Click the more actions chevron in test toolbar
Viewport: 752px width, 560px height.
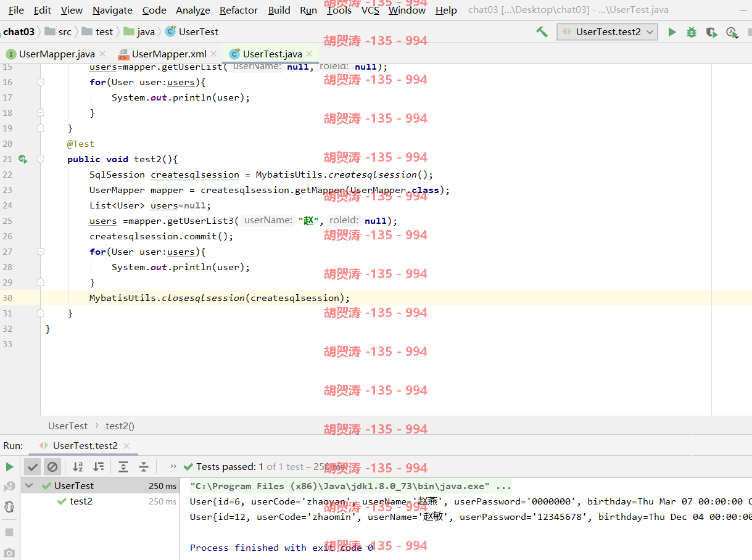tap(173, 467)
